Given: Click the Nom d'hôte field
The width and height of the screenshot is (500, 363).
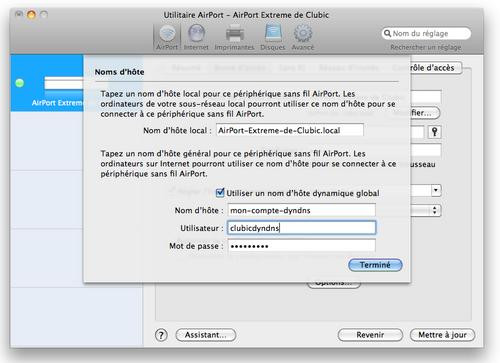Looking at the screenshot, I should click(x=301, y=210).
